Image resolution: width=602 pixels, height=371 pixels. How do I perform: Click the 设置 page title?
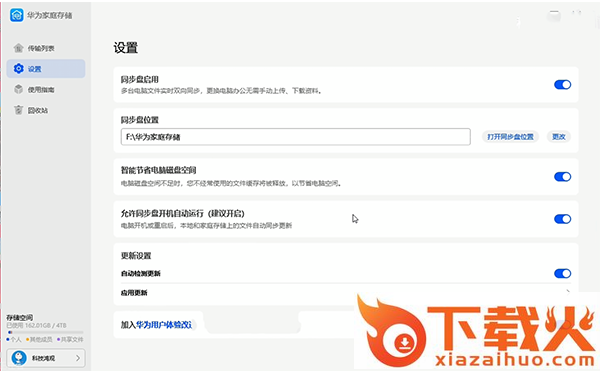click(x=126, y=48)
